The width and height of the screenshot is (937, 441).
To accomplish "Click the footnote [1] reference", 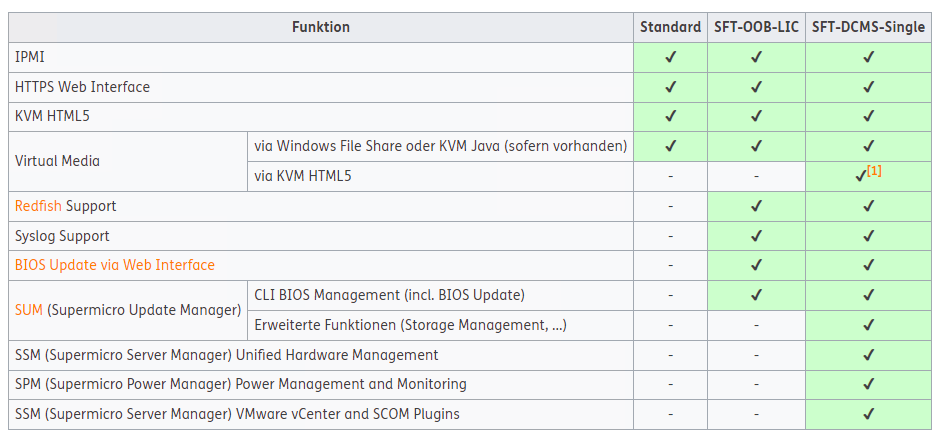I will [x=874, y=171].
